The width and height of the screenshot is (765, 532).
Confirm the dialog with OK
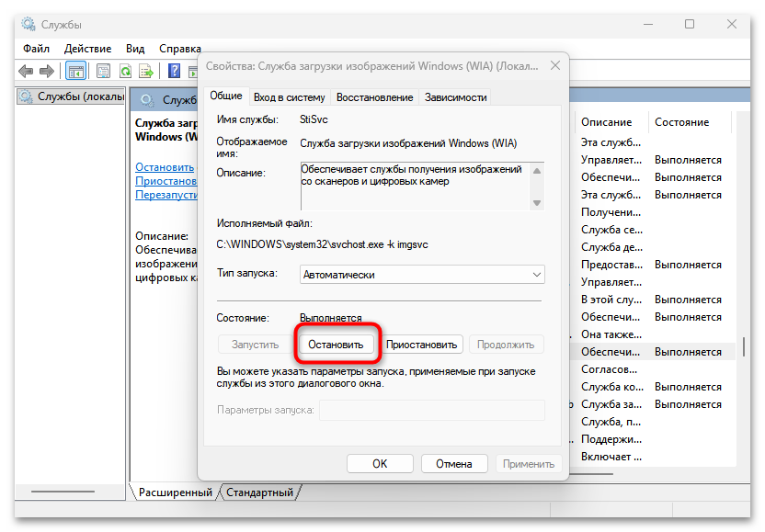[380, 464]
